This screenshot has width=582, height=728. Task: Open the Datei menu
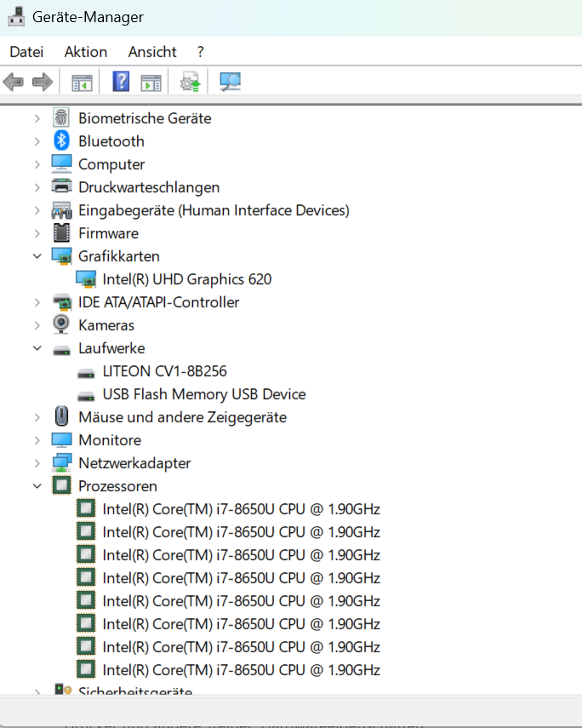26,52
